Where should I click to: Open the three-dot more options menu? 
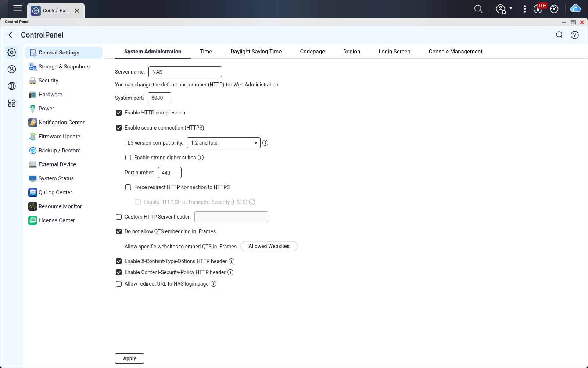coord(524,9)
